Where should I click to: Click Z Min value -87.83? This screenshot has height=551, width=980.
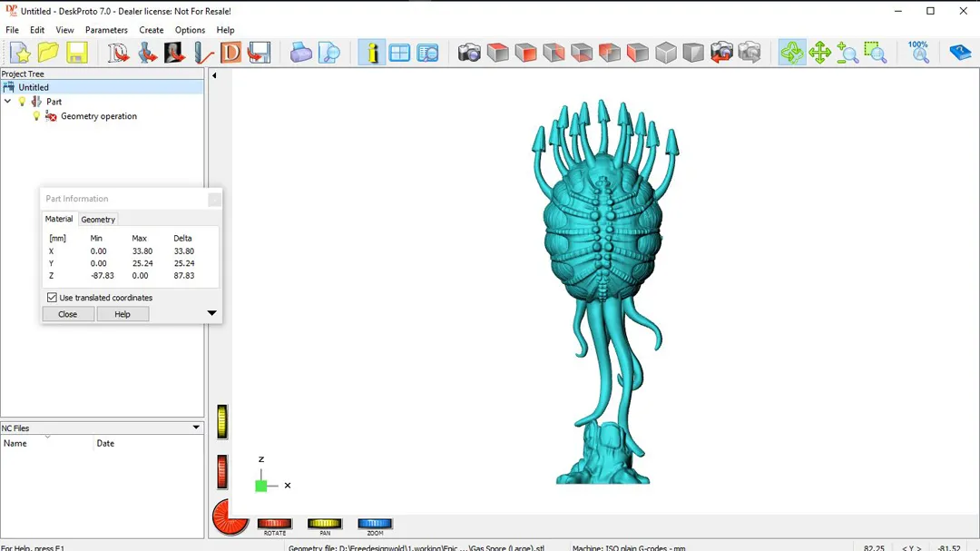[103, 275]
